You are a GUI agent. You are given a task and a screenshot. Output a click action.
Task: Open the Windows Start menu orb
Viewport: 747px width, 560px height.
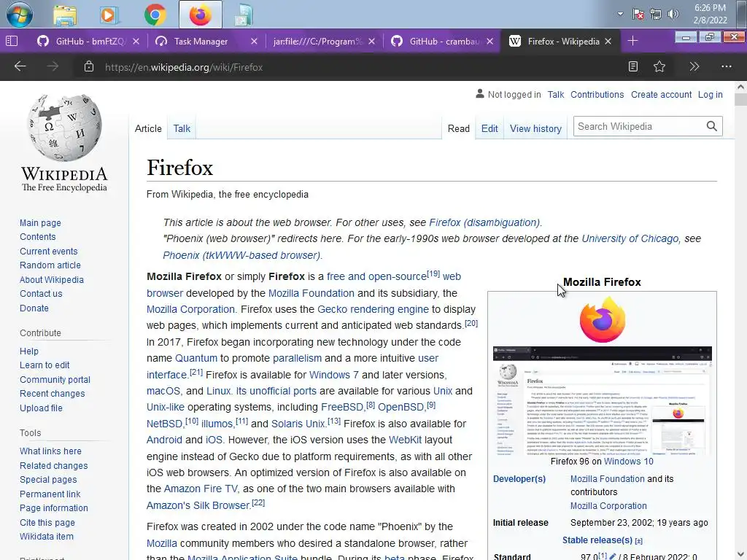coord(20,15)
